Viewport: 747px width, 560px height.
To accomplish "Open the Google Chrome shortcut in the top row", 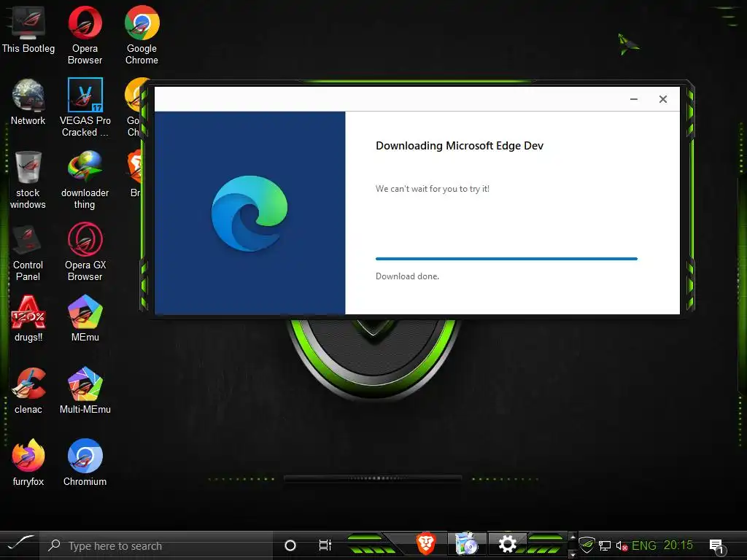I will [x=142, y=34].
